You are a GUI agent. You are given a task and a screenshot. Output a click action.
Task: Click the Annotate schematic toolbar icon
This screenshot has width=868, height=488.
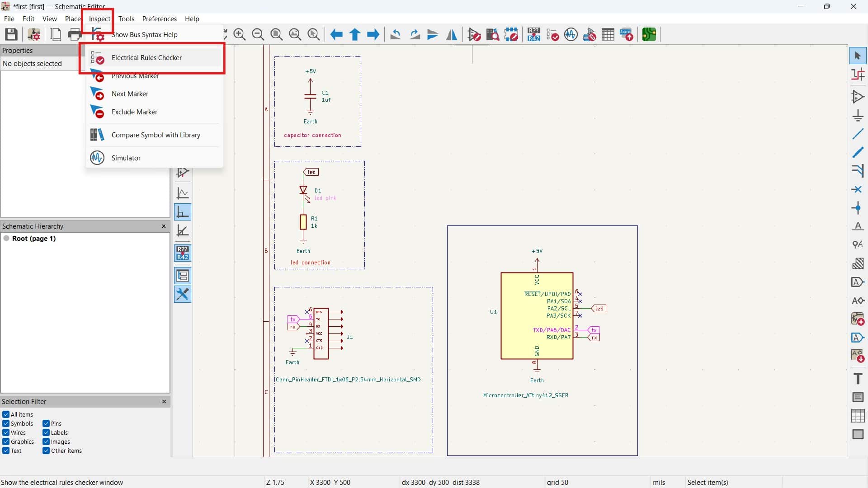[534, 34]
